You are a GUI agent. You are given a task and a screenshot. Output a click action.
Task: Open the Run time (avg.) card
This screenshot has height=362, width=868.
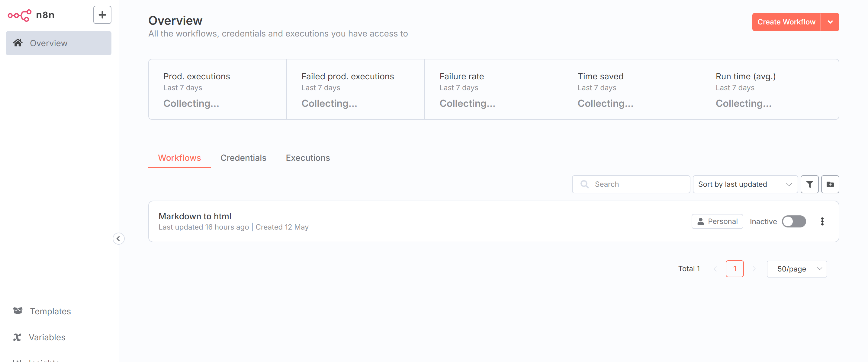(770, 90)
